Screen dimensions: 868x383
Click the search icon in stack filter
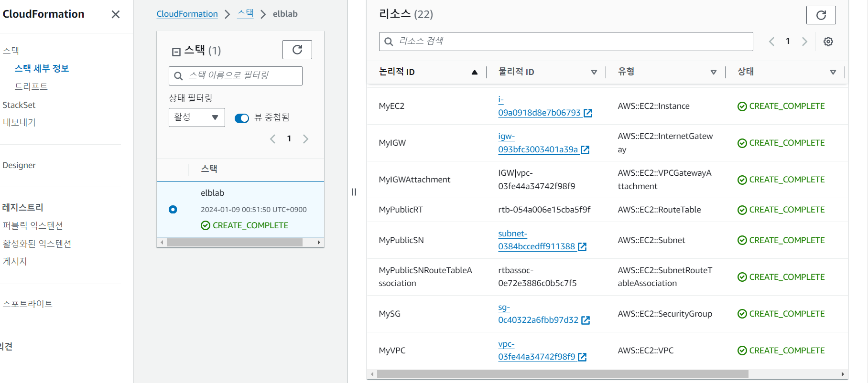[x=178, y=76]
